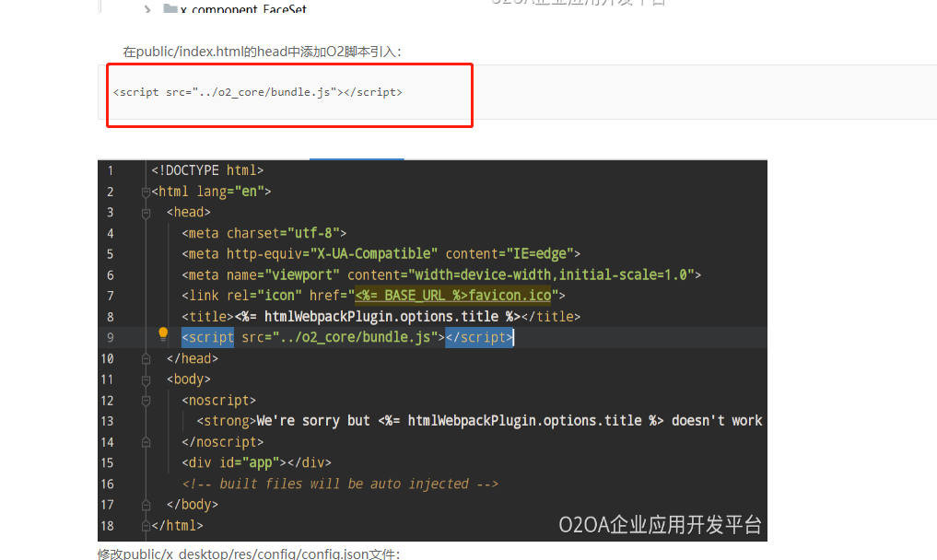This screenshot has height=560, width=937.
Task: Select the x_component_FaceSet folder name
Action: (x=243, y=8)
